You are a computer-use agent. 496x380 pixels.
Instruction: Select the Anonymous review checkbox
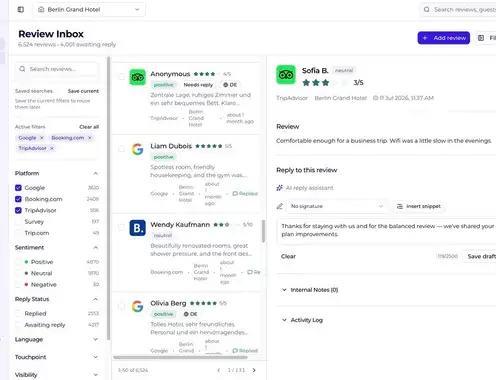click(122, 77)
